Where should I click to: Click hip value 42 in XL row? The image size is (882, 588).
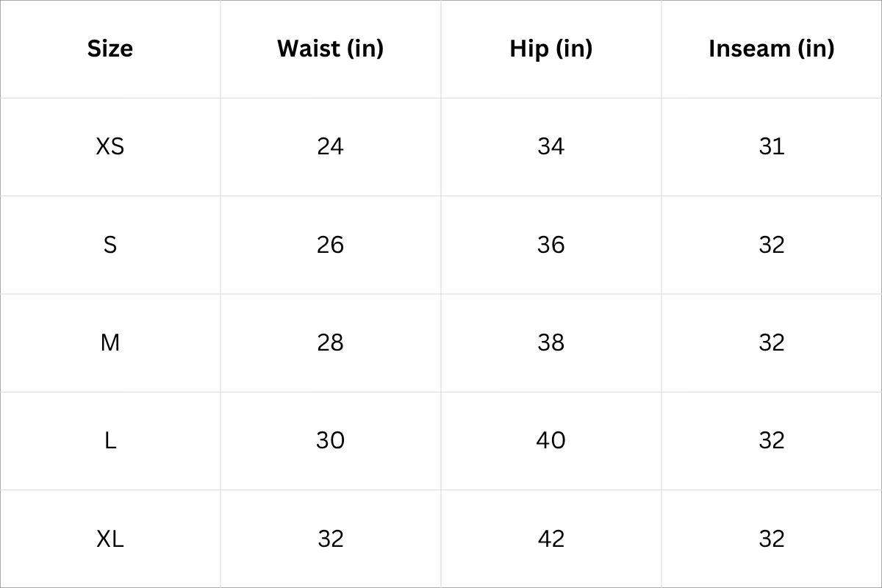point(551,539)
